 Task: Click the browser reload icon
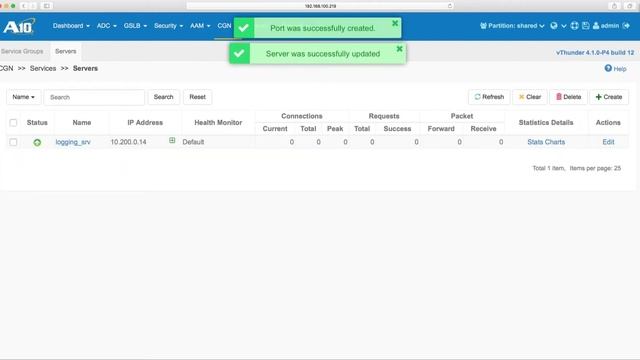[450, 6]
